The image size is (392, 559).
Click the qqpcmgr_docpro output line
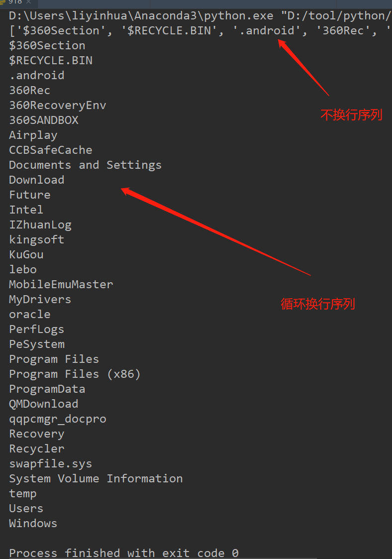click(x=58, y=419)
